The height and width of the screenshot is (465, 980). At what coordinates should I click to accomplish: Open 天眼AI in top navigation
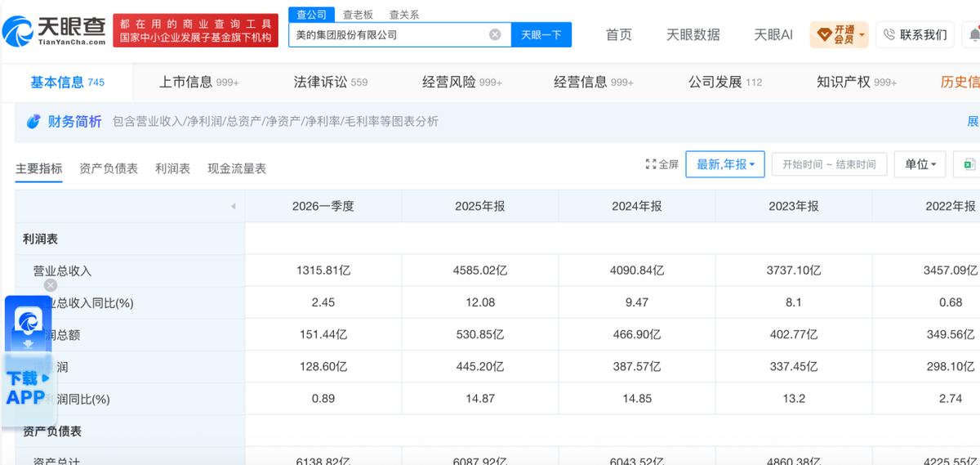(x=773, y=34)
